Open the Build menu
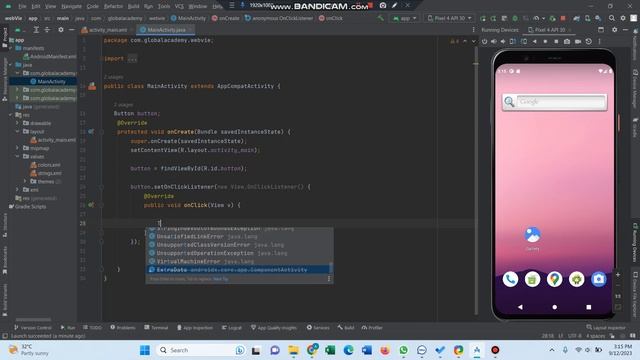 pyautogui.click(x=133, y=6)
